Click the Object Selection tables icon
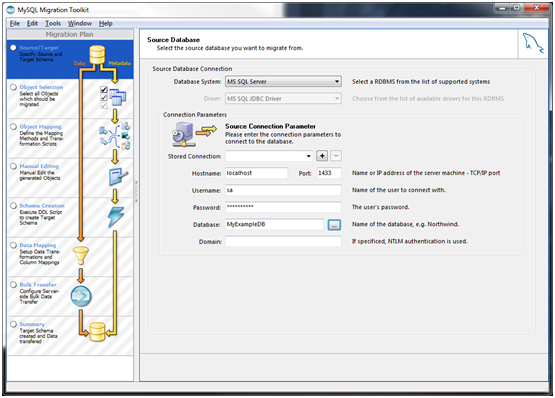 click(x=117, y=97)
